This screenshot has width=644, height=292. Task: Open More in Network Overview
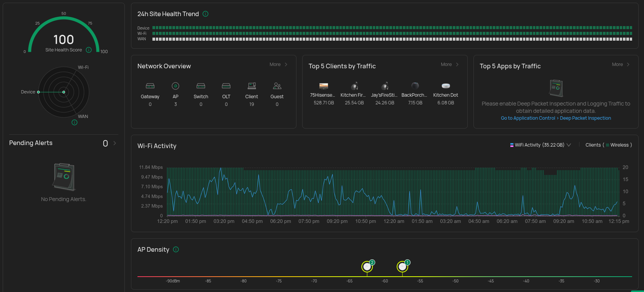click(x=278, y=64)
